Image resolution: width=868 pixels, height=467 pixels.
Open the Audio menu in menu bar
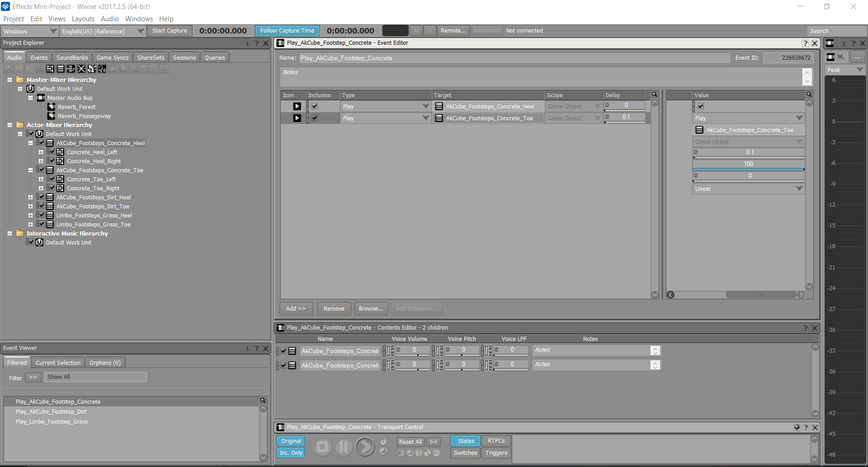[x=110, y=19]
